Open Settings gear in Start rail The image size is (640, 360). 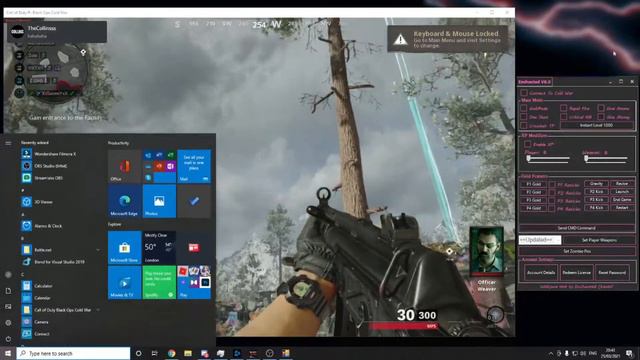[x=8, y=322]
